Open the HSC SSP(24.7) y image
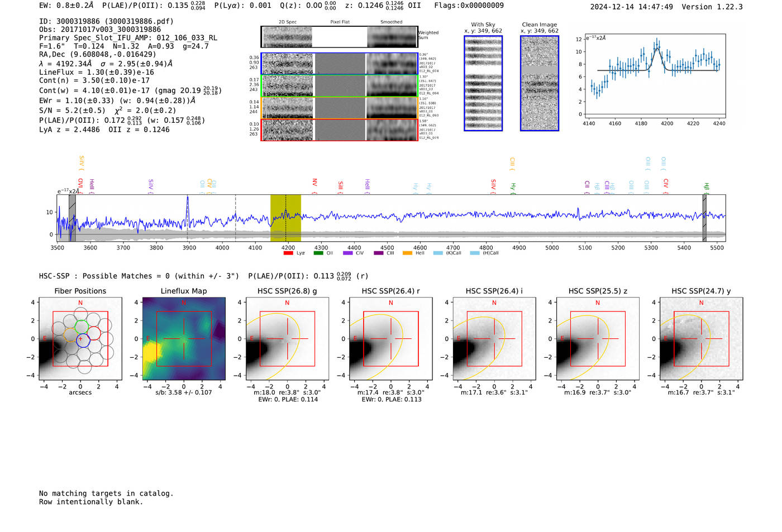Viewport: 782px width, 532px height. pyautogui.click(x=702, y=338)
